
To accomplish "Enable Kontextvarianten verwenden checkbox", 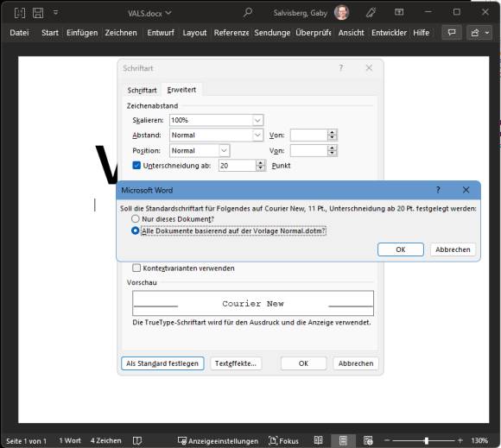I will coord(136,268).
